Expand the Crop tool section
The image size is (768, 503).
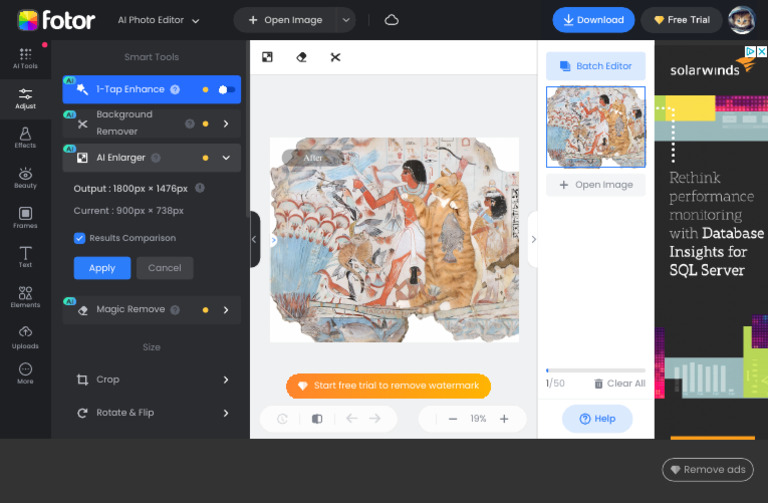click(226, 380)
